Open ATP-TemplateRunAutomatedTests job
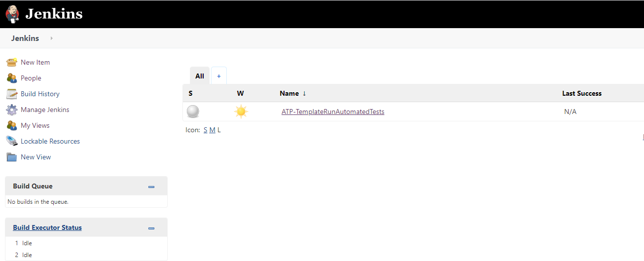The image size is (644, 261). [x=333, y=112]
